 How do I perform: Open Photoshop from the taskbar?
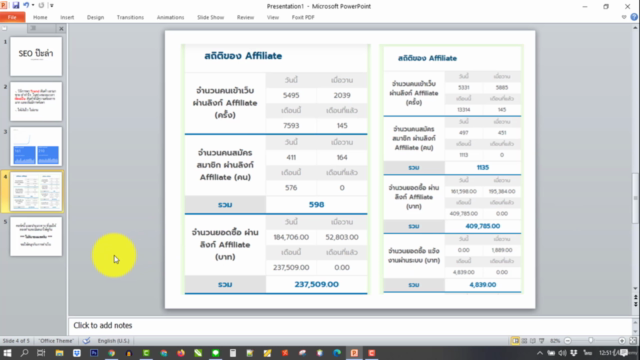pyautogui.click(x=94, y=353)
